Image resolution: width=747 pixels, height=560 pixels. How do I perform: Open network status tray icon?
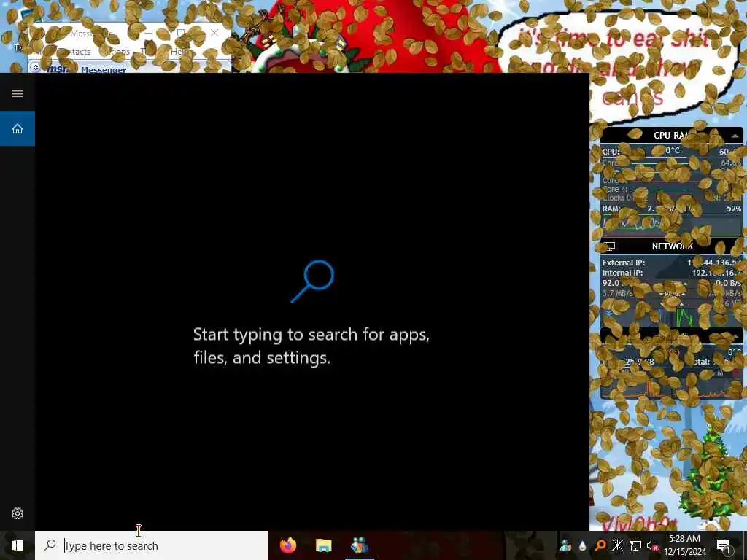(635, 545)
